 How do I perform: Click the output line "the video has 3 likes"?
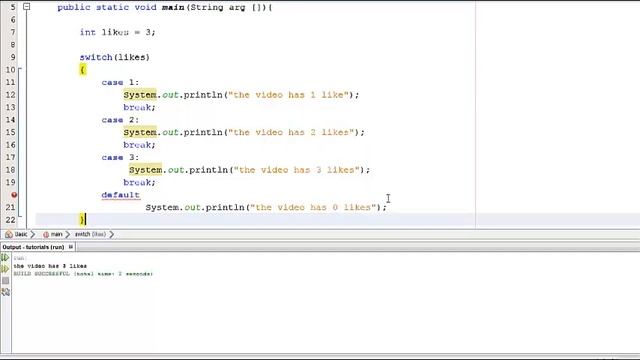coord(50,266)
